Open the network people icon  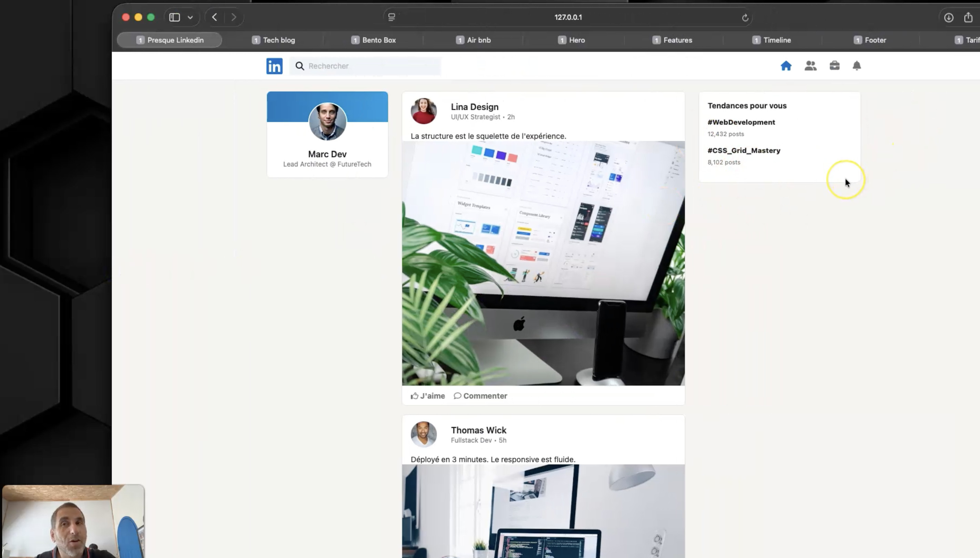pyautogui.click(x=810, y=66)
